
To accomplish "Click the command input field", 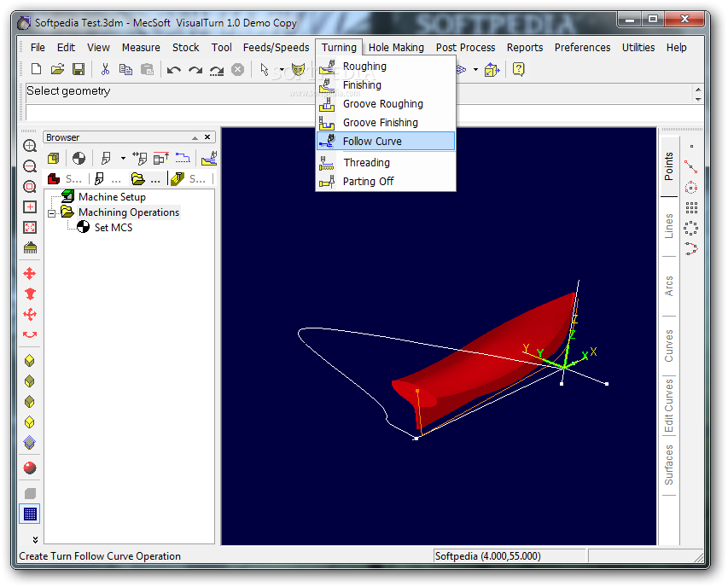I will 364,113.
